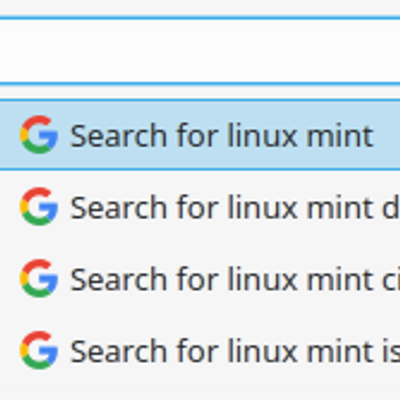
Task: Click the word "for" in the highlighted suggestion
Action: [x=197, y=135]
